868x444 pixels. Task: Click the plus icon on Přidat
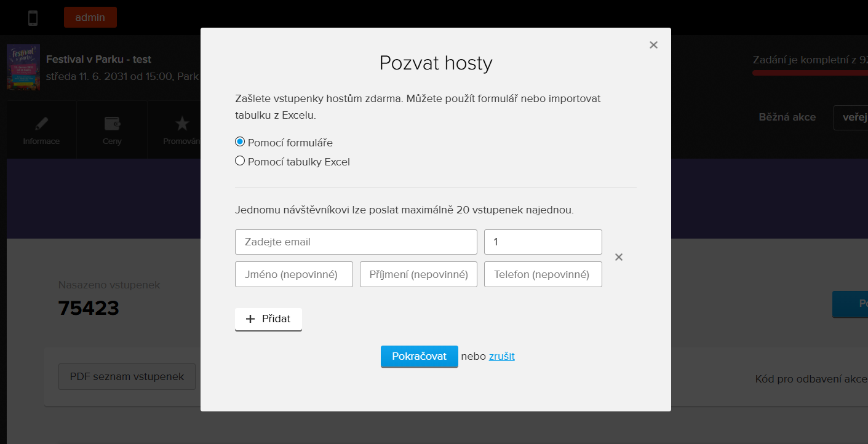(x=250, y=319)
